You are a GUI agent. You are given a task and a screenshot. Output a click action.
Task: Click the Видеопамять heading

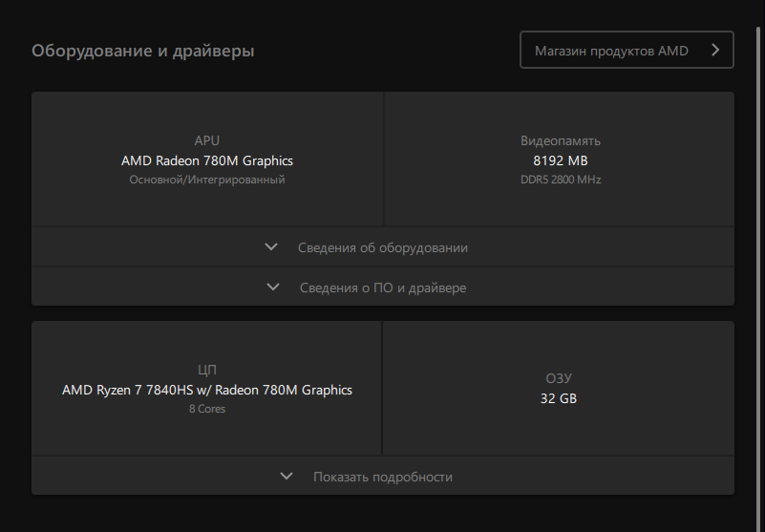561,140
